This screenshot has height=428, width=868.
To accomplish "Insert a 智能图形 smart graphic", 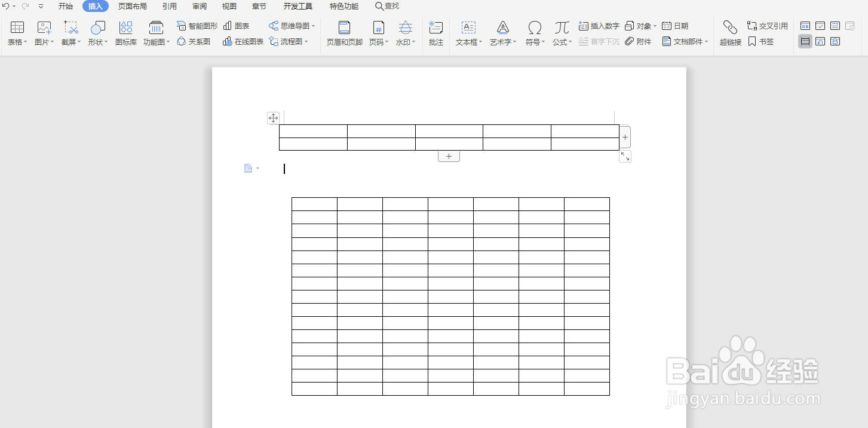I will coord(197,26).
